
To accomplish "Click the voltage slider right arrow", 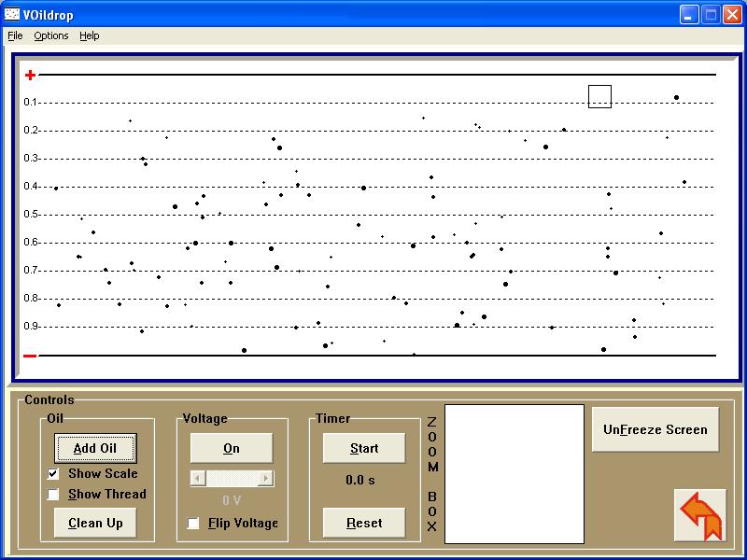I will point(266,478).
